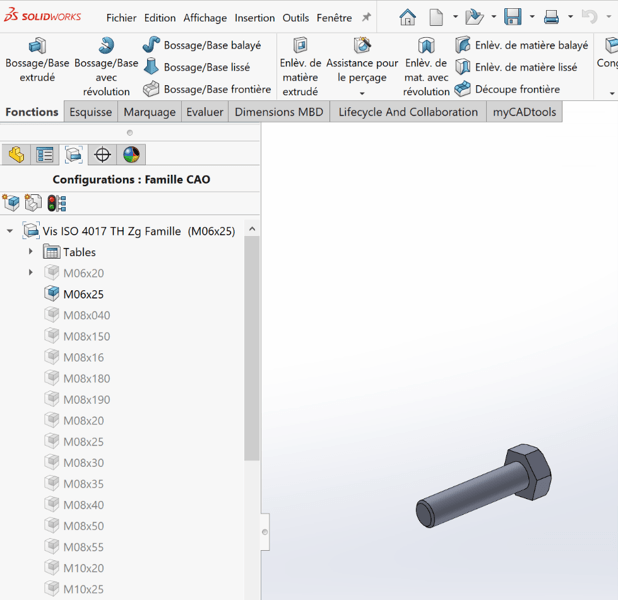Switch to ConfigurationManager panel tab

click(74, 155)
